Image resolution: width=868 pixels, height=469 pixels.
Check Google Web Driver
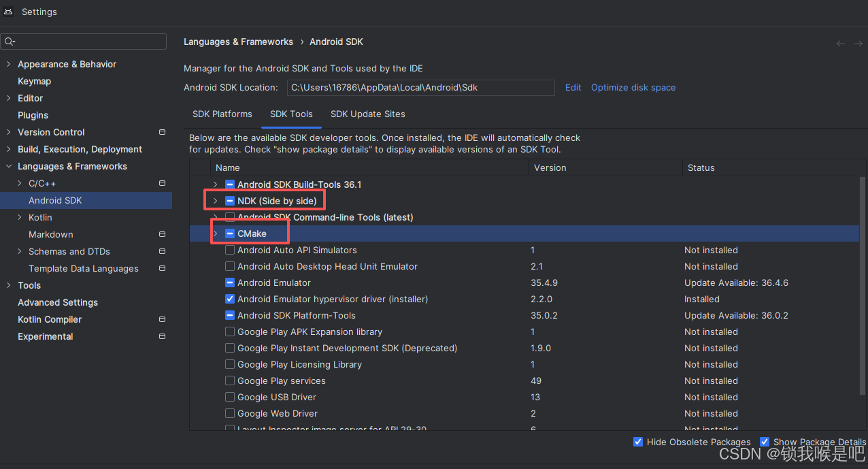pos(230,413)
